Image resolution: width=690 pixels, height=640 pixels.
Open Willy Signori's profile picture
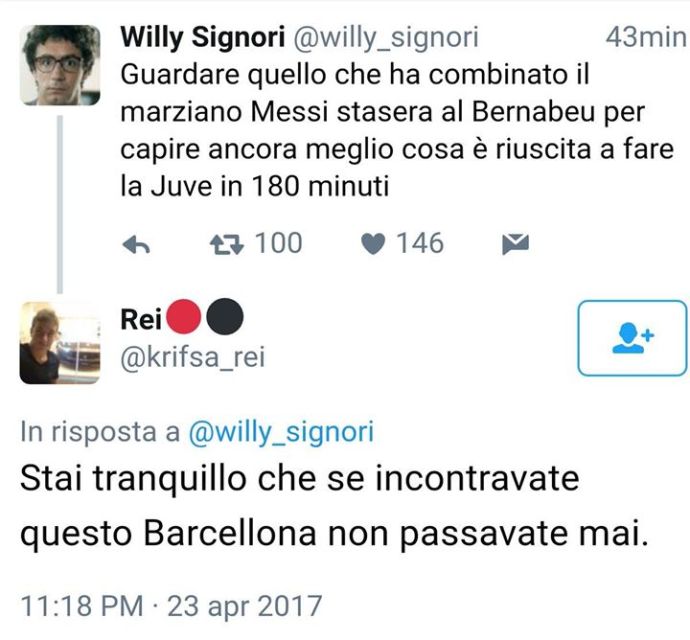click(x=60, y=65)
